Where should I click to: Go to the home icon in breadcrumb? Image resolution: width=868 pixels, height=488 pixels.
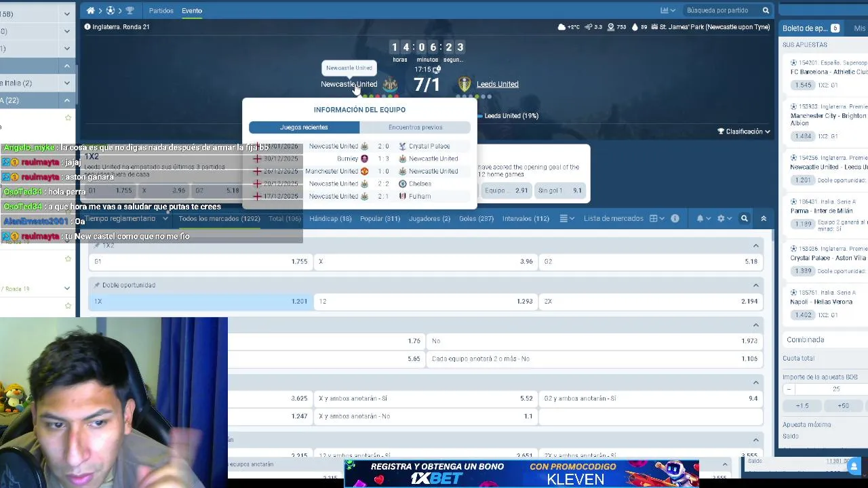(x=90, y=11)
